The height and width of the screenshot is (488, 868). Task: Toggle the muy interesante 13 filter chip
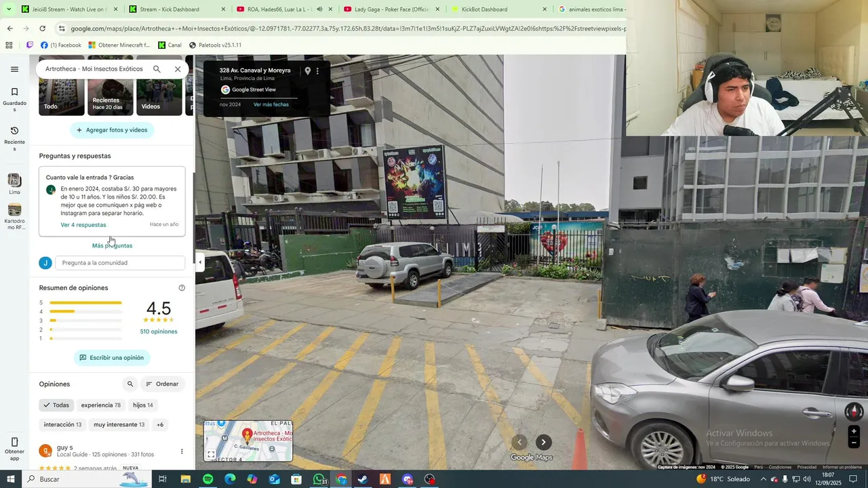pos(119,425)
